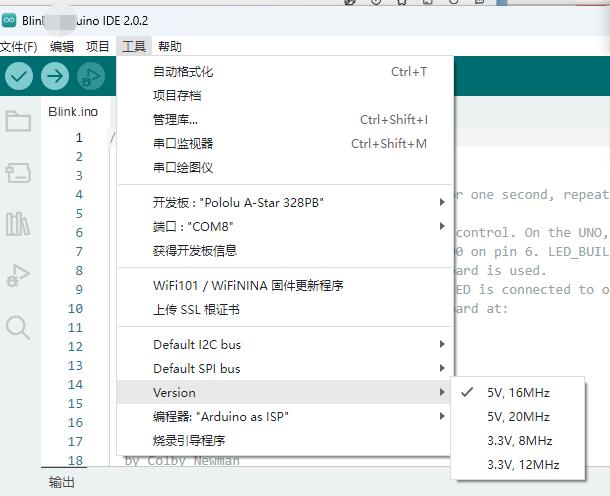Open the Sketchbook folder sidebar icon

coord(18,121)
